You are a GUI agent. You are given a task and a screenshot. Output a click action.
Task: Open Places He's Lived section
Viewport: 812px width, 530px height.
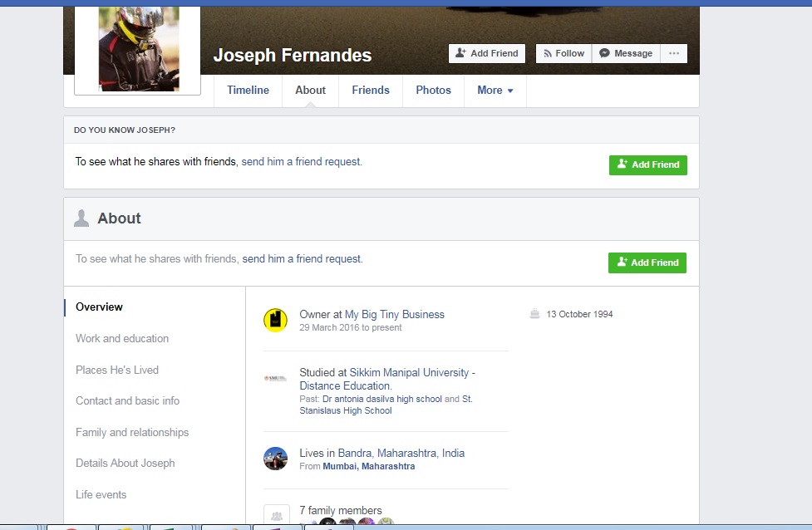pos(117,370)
